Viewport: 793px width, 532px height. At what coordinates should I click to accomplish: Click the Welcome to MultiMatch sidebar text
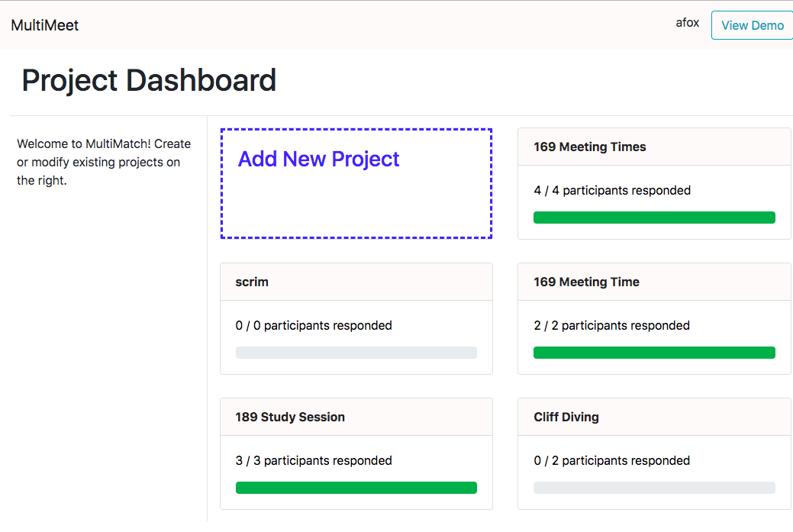click(104, 162)
